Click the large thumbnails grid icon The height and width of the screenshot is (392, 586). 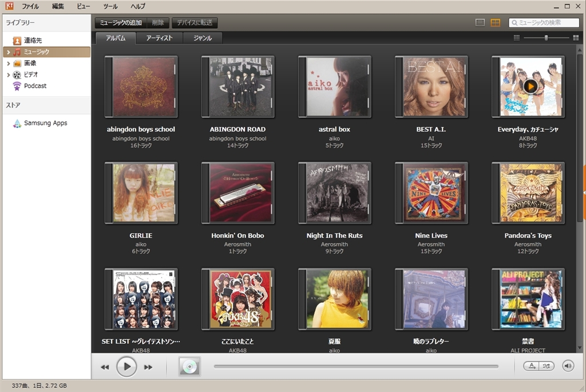click(576, 38)
